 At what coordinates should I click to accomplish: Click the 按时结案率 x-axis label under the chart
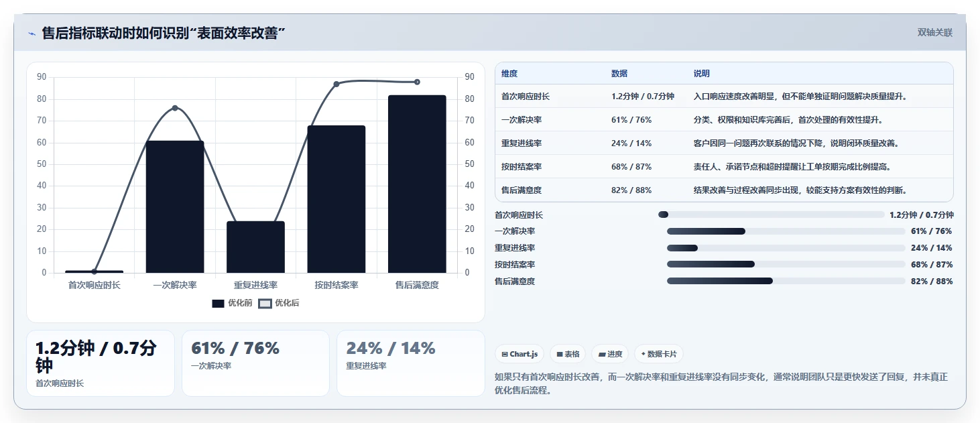pos(336,285)
